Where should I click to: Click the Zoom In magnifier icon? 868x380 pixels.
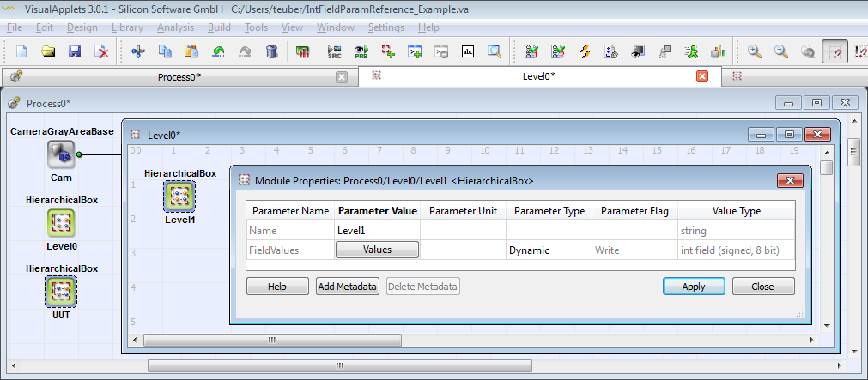(755, 51)
